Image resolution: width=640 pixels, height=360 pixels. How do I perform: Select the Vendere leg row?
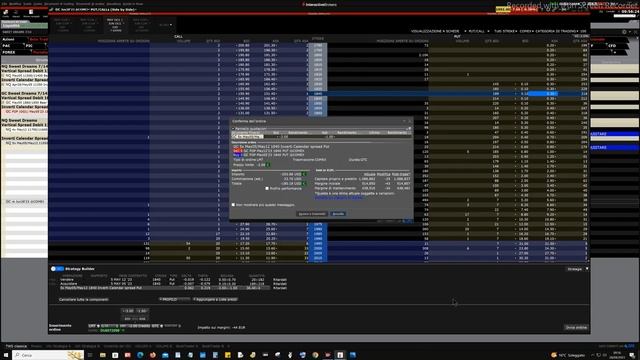[173, 280]
